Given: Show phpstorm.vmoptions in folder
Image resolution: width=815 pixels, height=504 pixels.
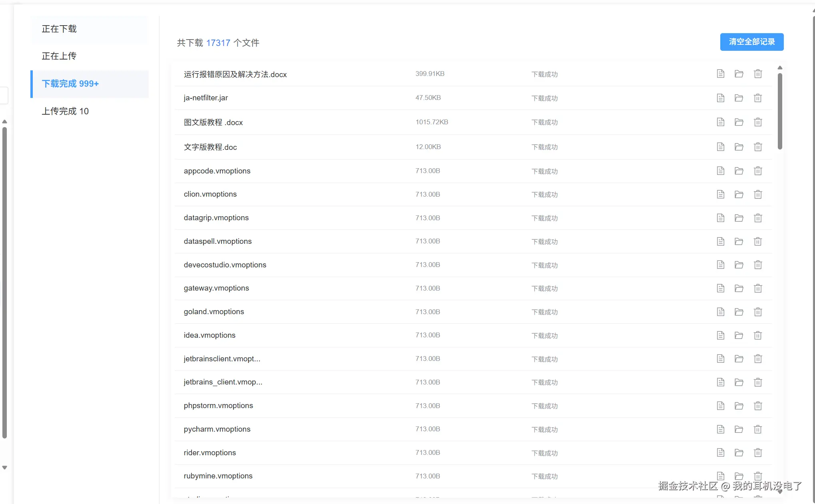Looking at the screenshot, I should [x=739, y=406].
